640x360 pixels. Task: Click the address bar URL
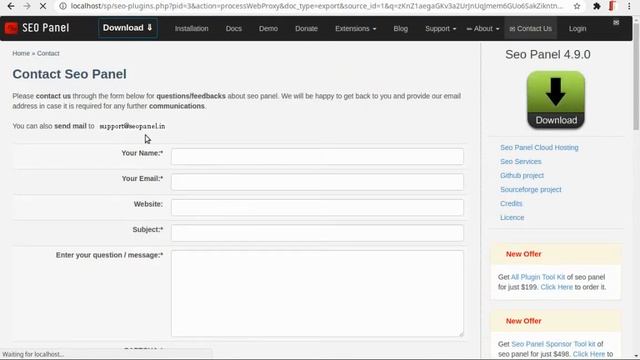(316, 6)
